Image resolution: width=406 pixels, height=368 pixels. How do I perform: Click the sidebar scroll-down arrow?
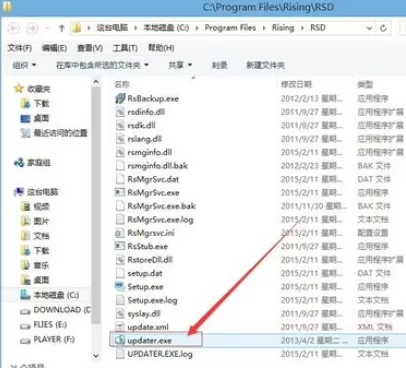pos(96,356)
